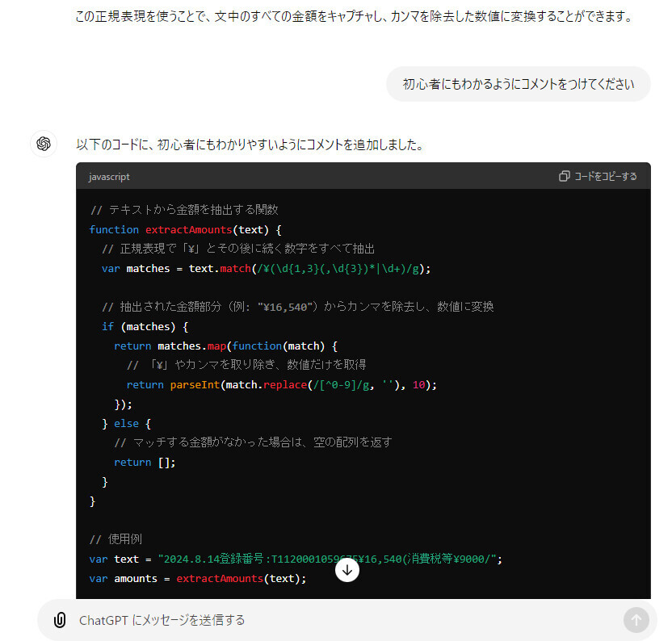Click the javascript language label
672x641 pixels.
[109, 177]
